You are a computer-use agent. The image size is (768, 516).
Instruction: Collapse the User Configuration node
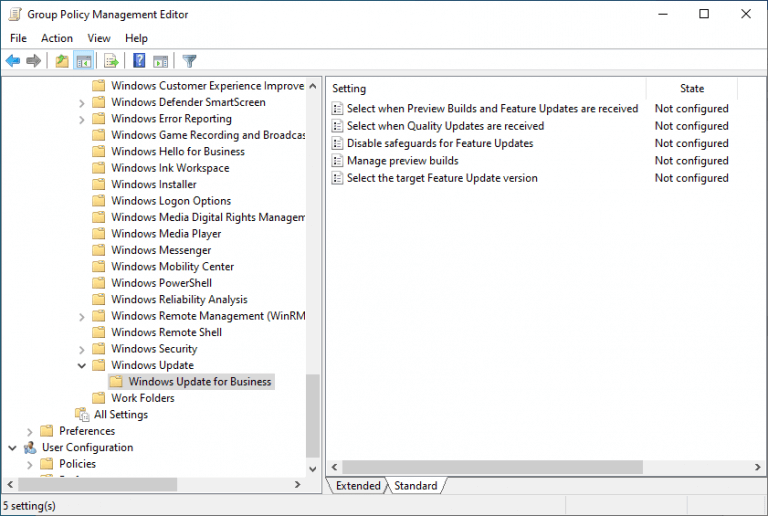coord(13,448)
